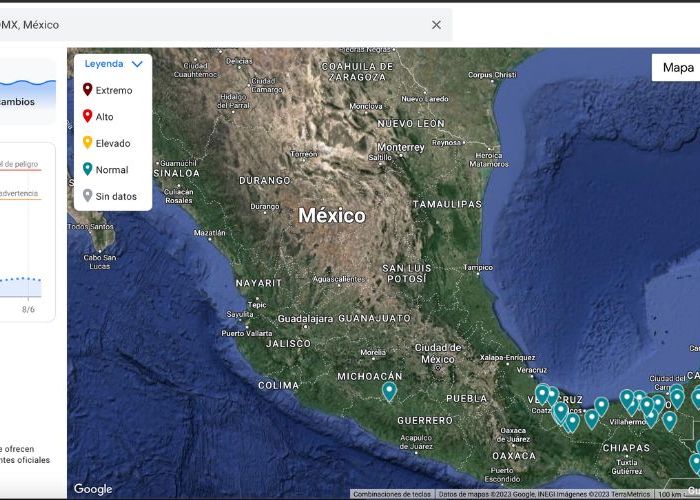Viewport: 700px width, 500px height.
Task: Clear the search box with the X icon
Action: 436,25
